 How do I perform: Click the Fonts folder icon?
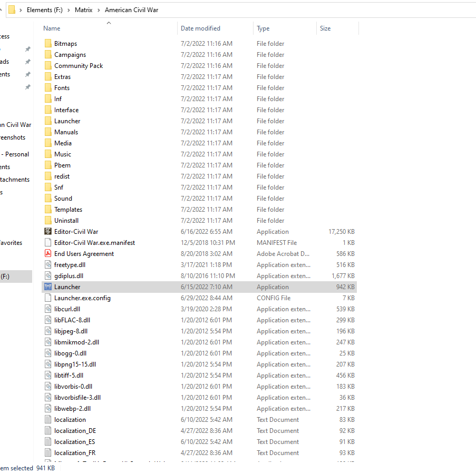point(48,87)
